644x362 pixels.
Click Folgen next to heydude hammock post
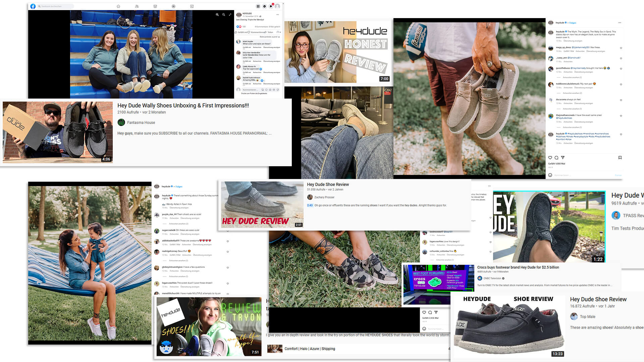[179, 187]
